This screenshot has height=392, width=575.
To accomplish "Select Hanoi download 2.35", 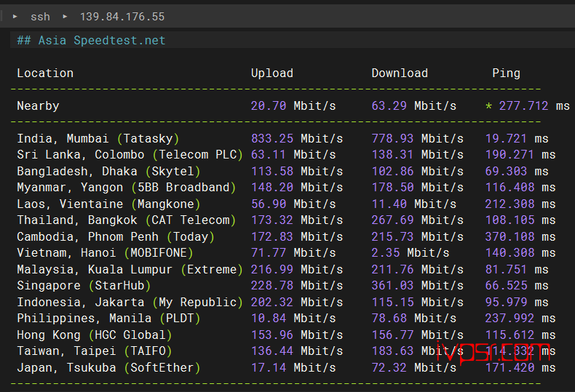I will [386, 253].
